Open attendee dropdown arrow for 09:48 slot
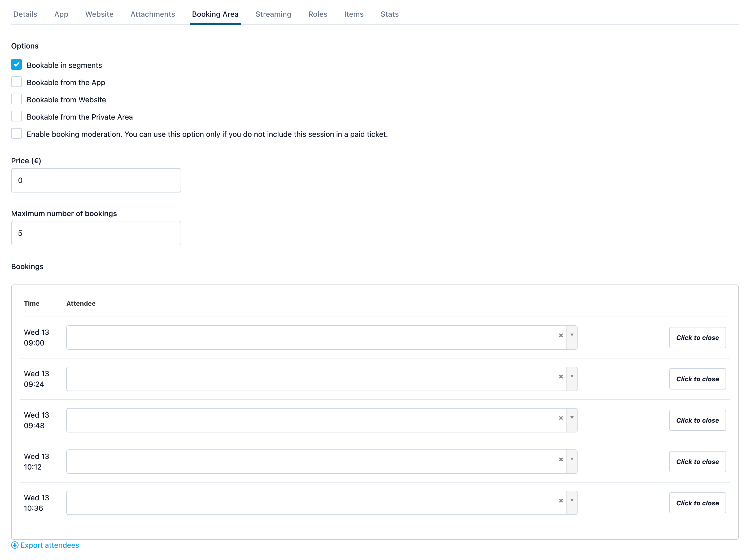The image size is (751, 560). tap(572, 420)
